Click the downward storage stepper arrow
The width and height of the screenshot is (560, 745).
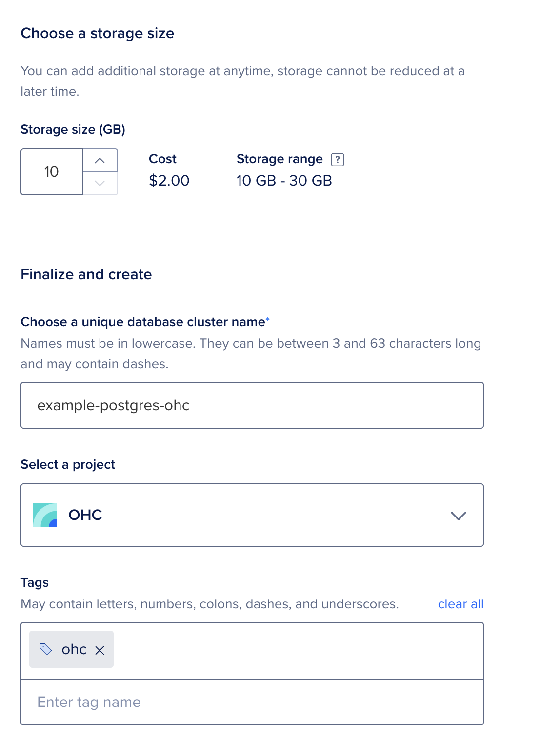click(x=100, y=184)
